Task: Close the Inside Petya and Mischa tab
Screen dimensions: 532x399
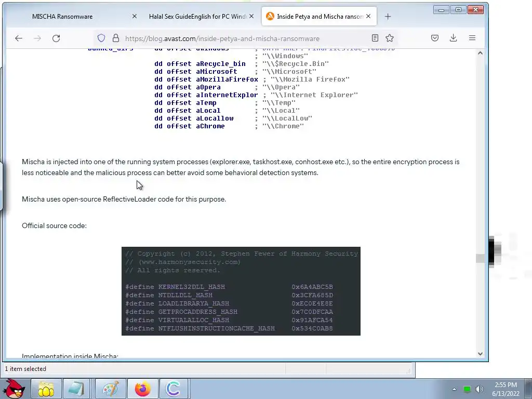Action: pos(368,16)
